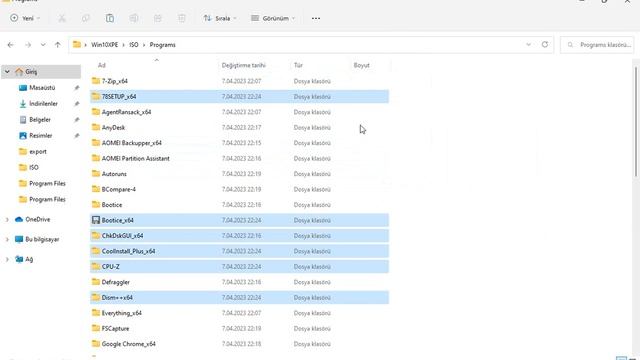Select Masaüstü in the sidebar
640x360 pixels.
click(42, 88)
